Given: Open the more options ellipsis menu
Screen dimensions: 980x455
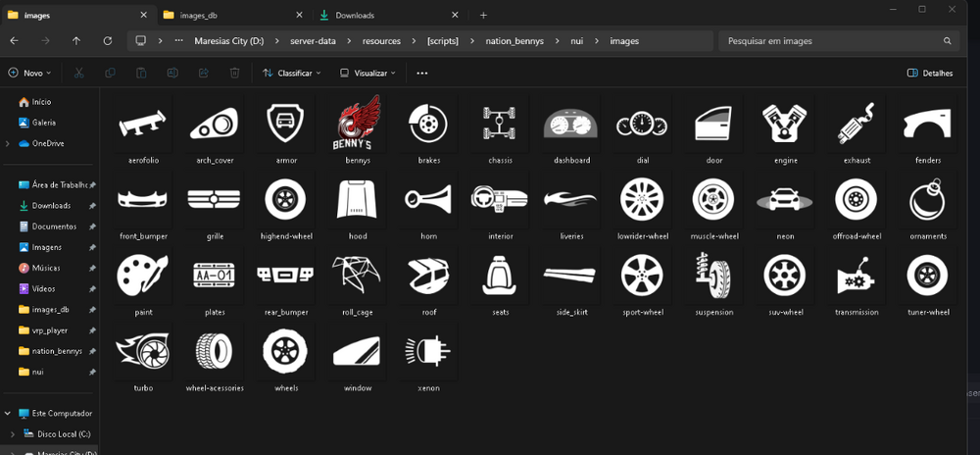Looking at the screenshot, I should click(x=422, y=73).
